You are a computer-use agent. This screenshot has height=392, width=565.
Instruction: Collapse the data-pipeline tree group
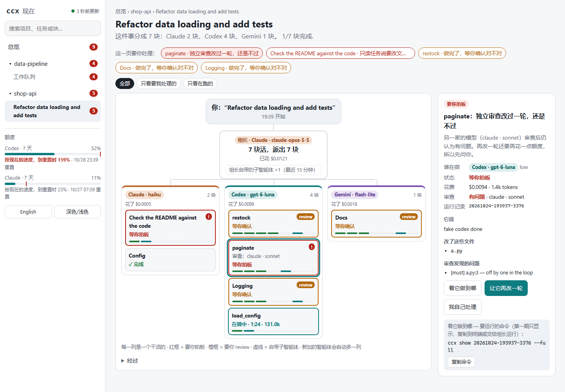click(x=10, y=64)
